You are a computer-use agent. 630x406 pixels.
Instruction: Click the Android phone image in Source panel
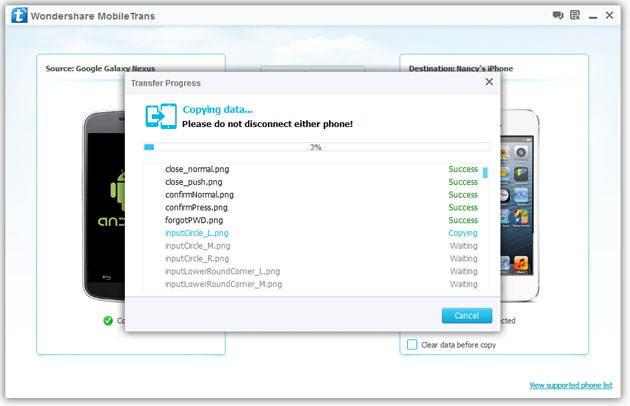(x=104, y=206)
